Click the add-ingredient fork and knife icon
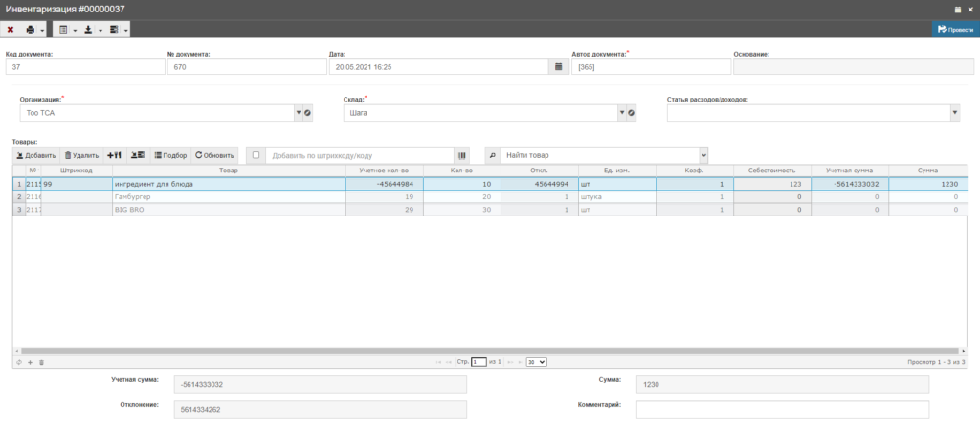 click(x=114, y=155)
